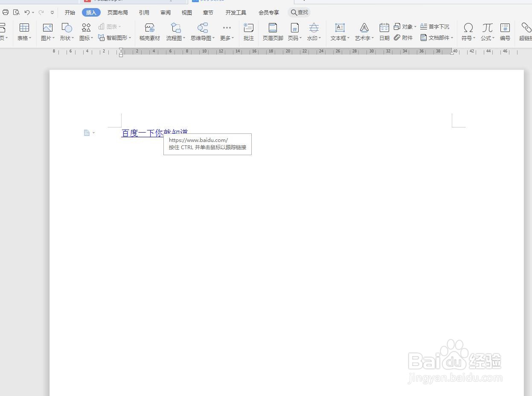This screenshot has width=532, height=396.
Task: Expand the 文本框 dropdown arrow
Action: [x=348, y=38]
